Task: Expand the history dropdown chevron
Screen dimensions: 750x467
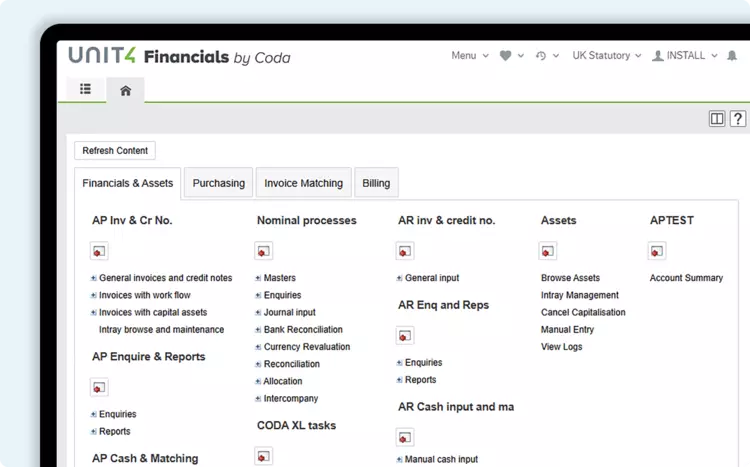Action: pyautogui.click(x=556, y=56)
